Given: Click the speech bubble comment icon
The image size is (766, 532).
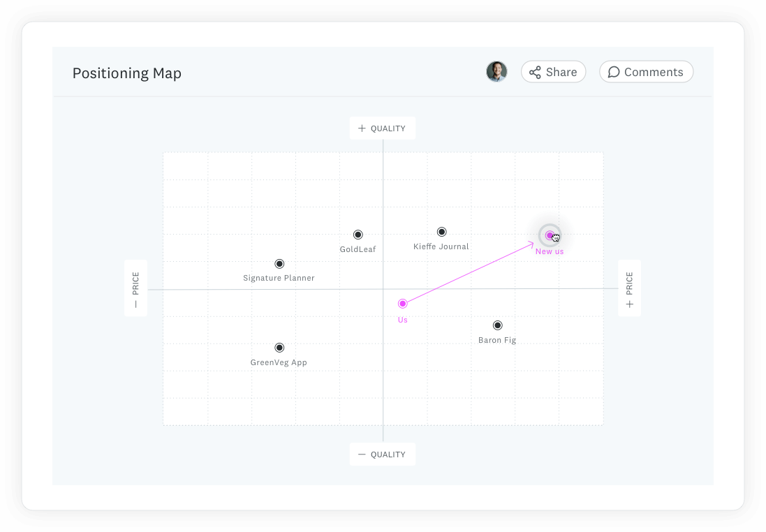Looking at the screenshot, I should pos(614,73).
